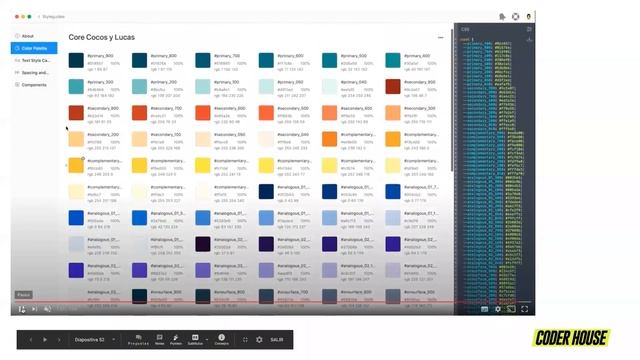Pause the video with the play/pause control

coord(22,309)
